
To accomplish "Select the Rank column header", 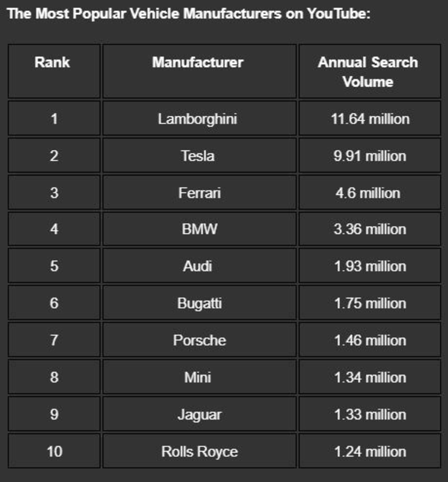I will point(52,63).
